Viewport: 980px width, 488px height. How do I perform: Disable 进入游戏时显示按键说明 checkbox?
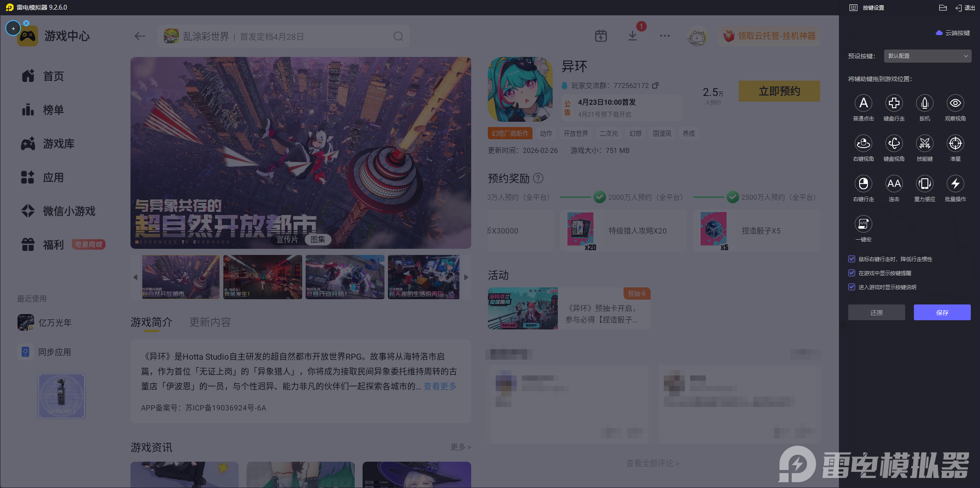pyautogui.click(x=852, y=287)
